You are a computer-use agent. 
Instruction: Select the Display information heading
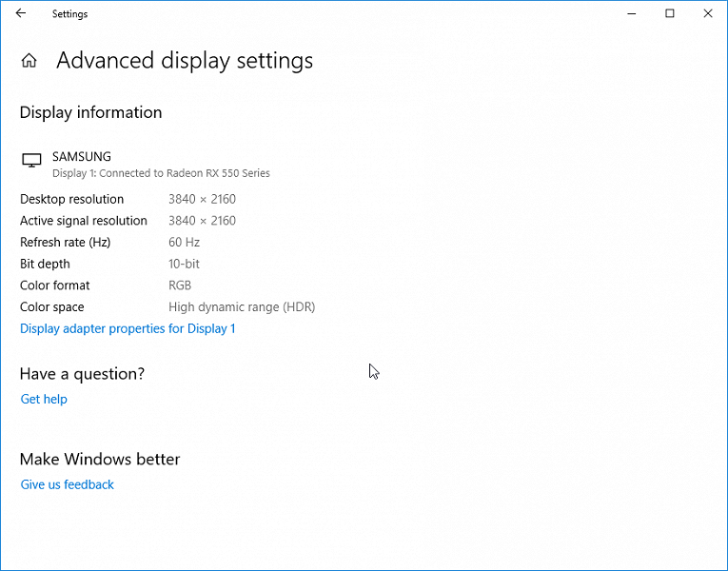click(x=90, y=112)
